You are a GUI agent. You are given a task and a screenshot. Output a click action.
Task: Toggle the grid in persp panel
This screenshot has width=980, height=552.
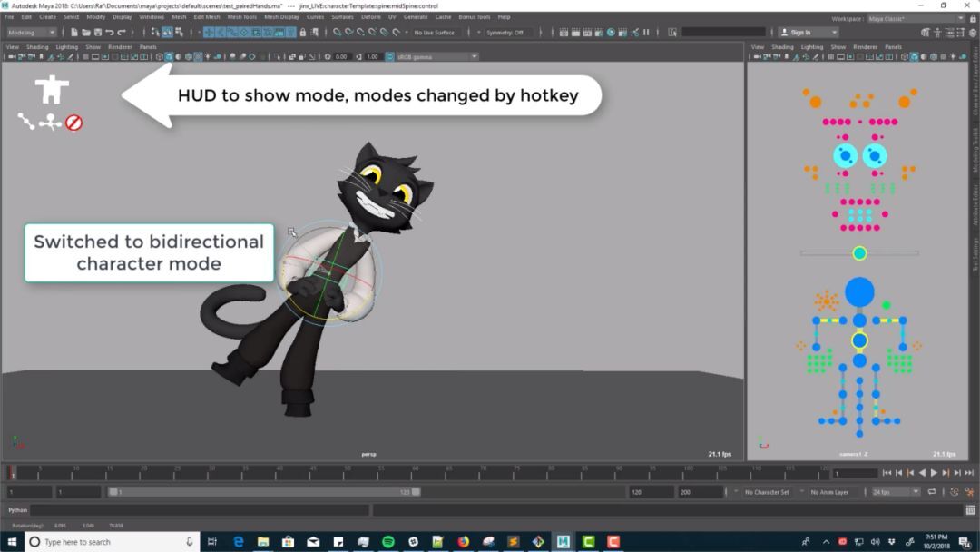pos(85,57)
